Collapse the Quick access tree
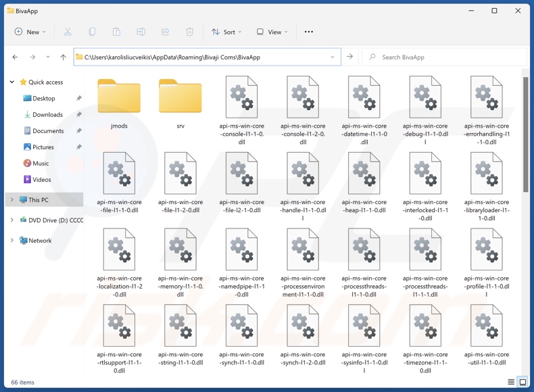This screenshot has height=392, width=534. coord(11,82)
